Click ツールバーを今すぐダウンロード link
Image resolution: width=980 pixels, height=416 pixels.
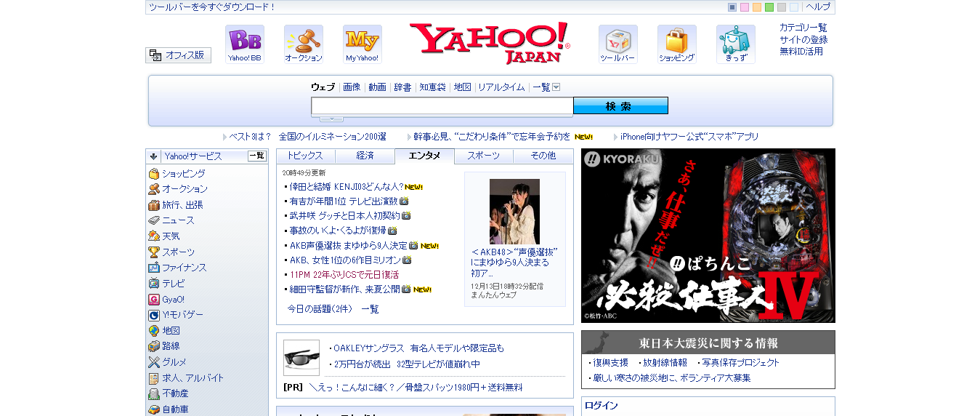[212, 7]
